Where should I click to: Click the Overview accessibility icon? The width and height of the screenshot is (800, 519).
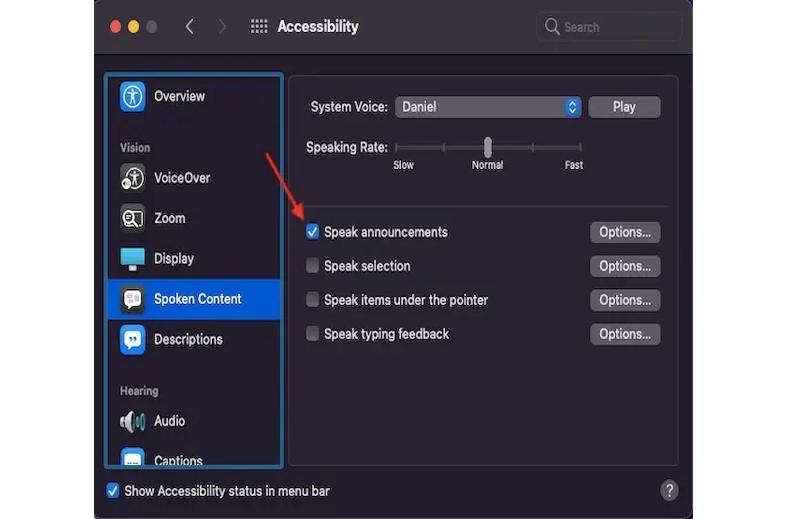[x=133, y=96]
